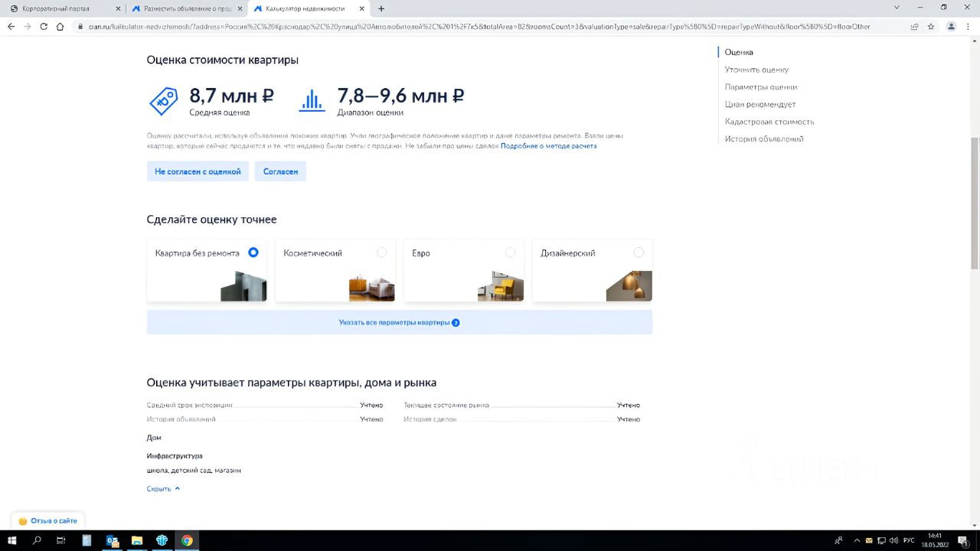Click the Согласен button
Screen dimensions: 980x551
tap(280, 171)
